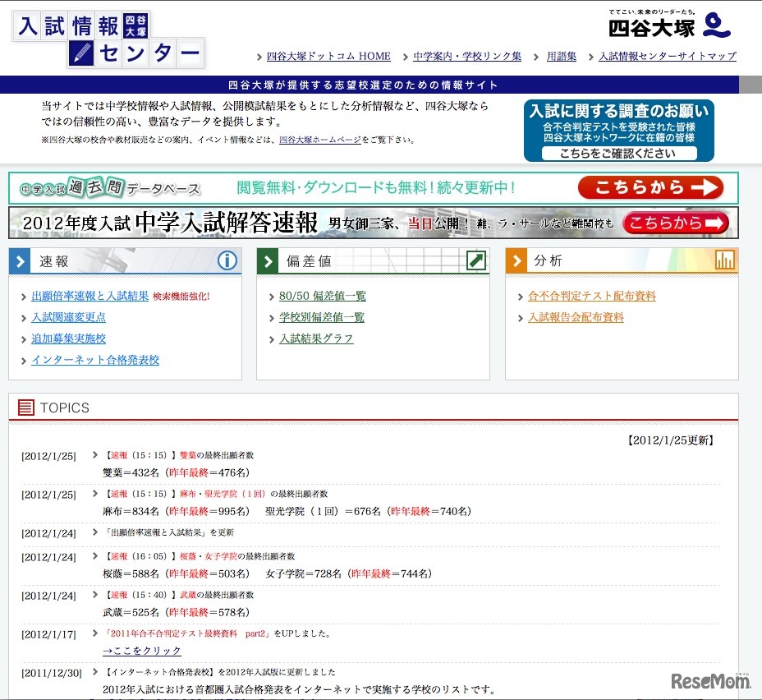Open 出願倍率速報と入試結果 link
This screenshot has height=700, width=762.
(x=90, y=297)
